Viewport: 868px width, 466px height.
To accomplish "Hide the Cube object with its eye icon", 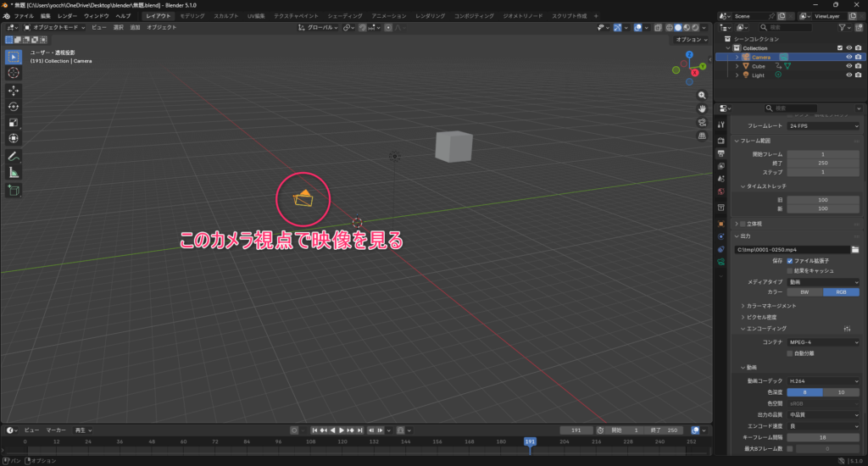I will pos(849,65).
